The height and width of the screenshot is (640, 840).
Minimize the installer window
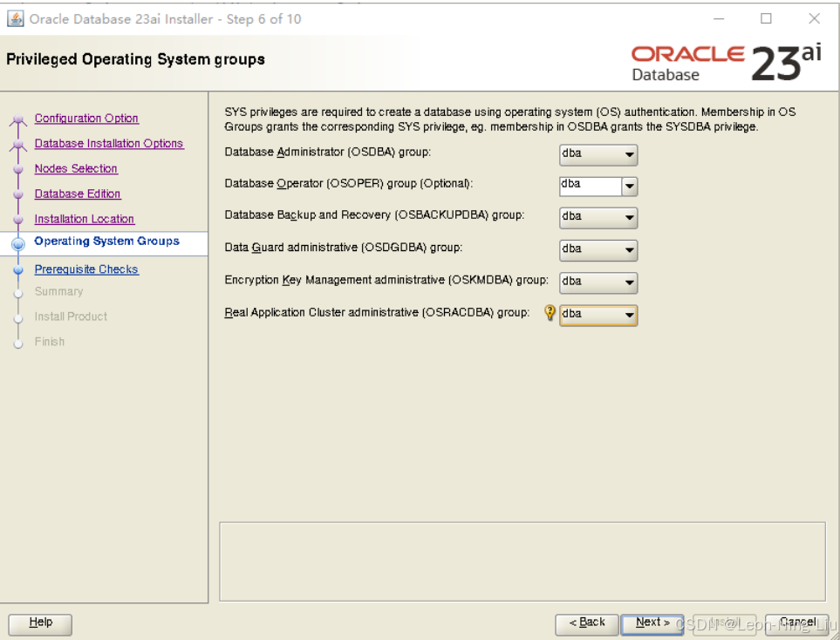click(719, 18)
